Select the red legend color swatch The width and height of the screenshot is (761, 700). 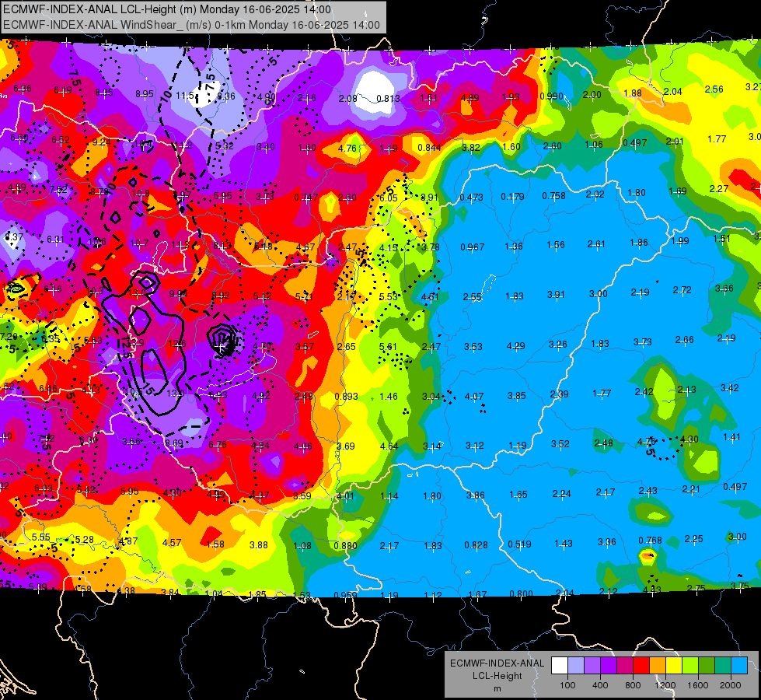click(641, 666)
